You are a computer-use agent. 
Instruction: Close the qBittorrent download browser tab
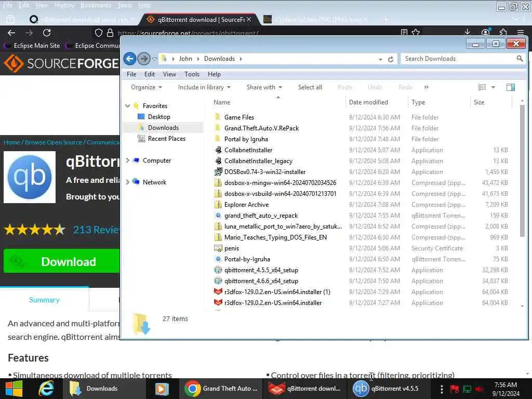click(249, 19)
